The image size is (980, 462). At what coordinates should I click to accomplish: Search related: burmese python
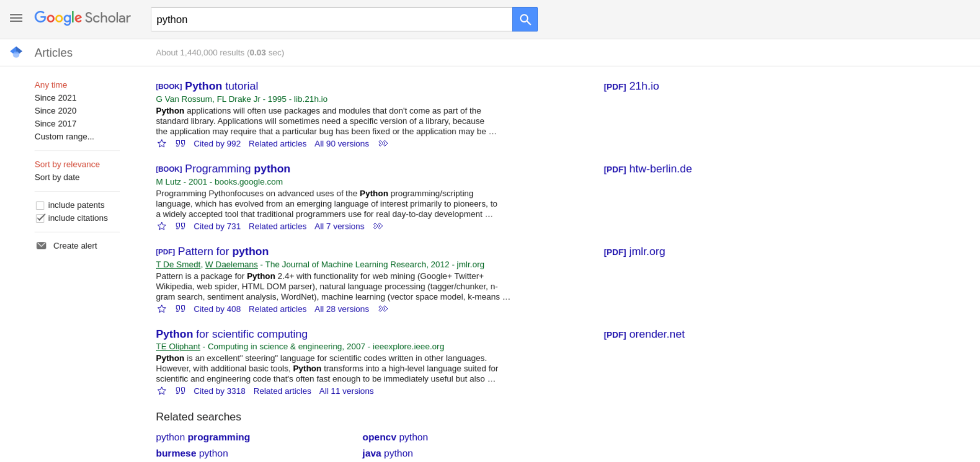tap(192, 453)
